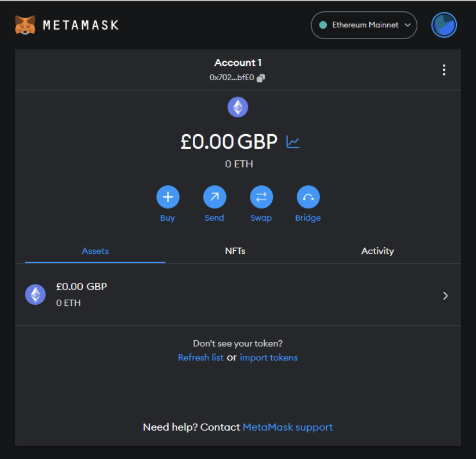Select the Send arrow icon
476x459 pixels.
pyautogui.click(x=215, y=197)
